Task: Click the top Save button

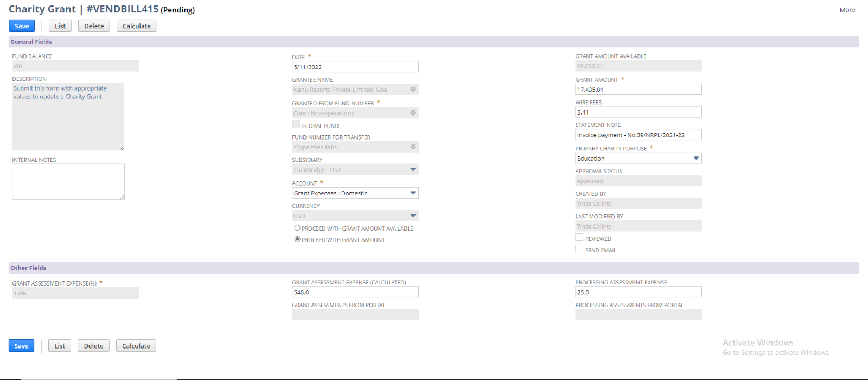Action: (x=22, y=26)
